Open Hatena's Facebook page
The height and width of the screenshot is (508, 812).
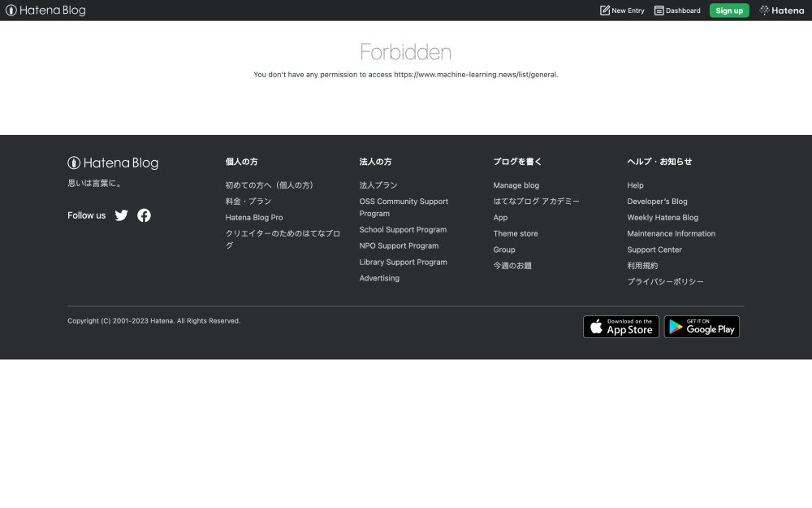coord(144,215)
